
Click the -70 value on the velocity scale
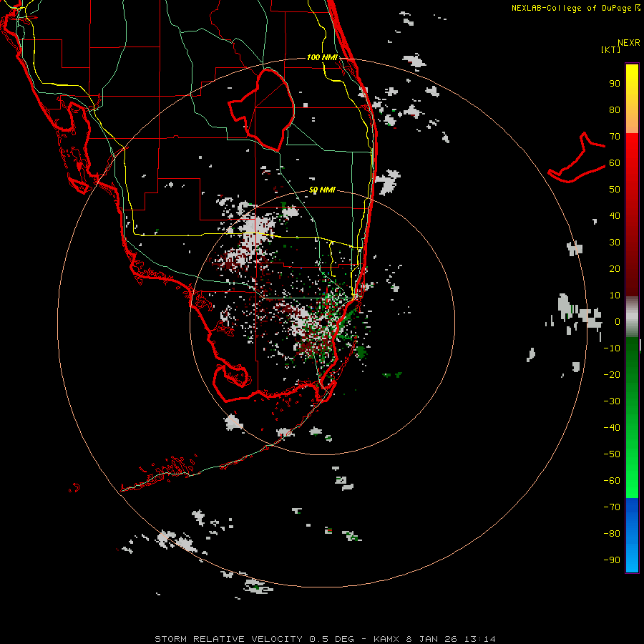coord(612,507)
